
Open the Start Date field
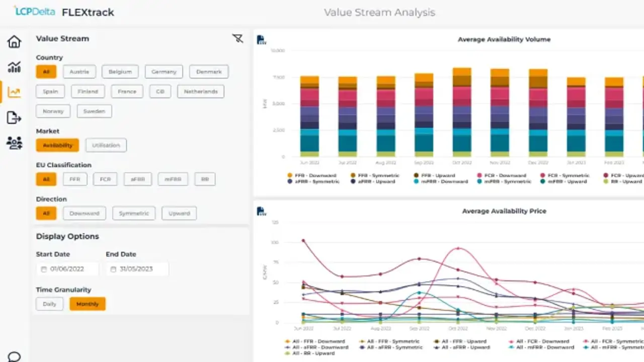pyautogui.click(x=67, y=269)
